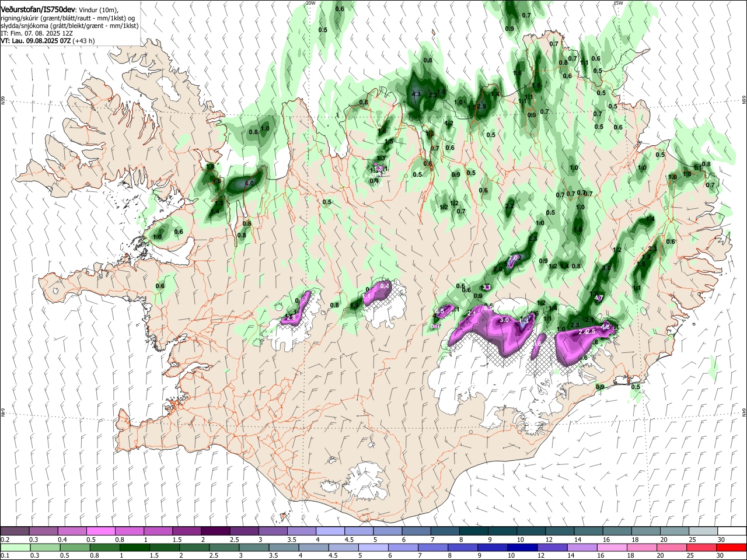Click the 'IT: Fim. 07. 08. 2025 12Z' line
The image size is (747, 560).
(x=37, y=33)
